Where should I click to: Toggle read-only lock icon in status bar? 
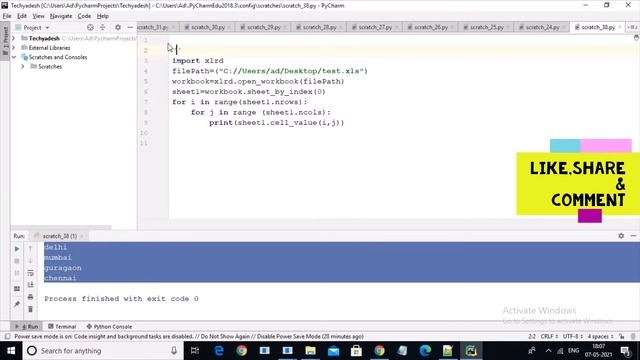(x=621, y=336)
